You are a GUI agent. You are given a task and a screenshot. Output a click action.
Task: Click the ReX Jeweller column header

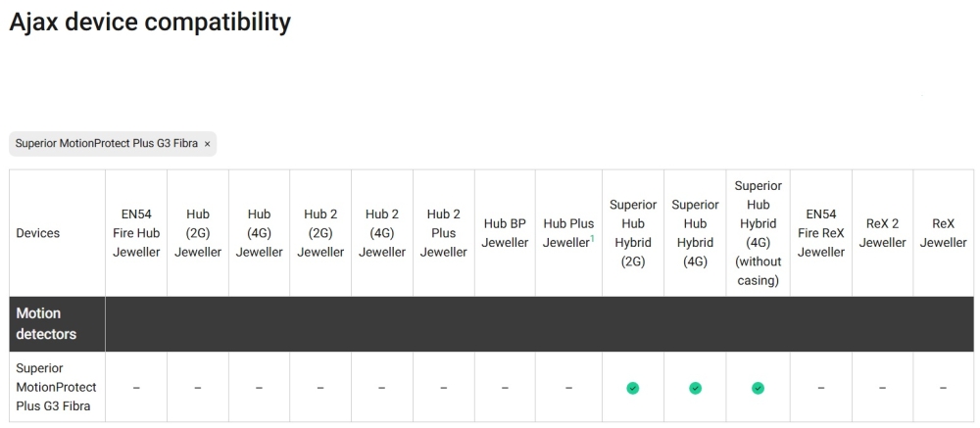[x=943, y=233]
